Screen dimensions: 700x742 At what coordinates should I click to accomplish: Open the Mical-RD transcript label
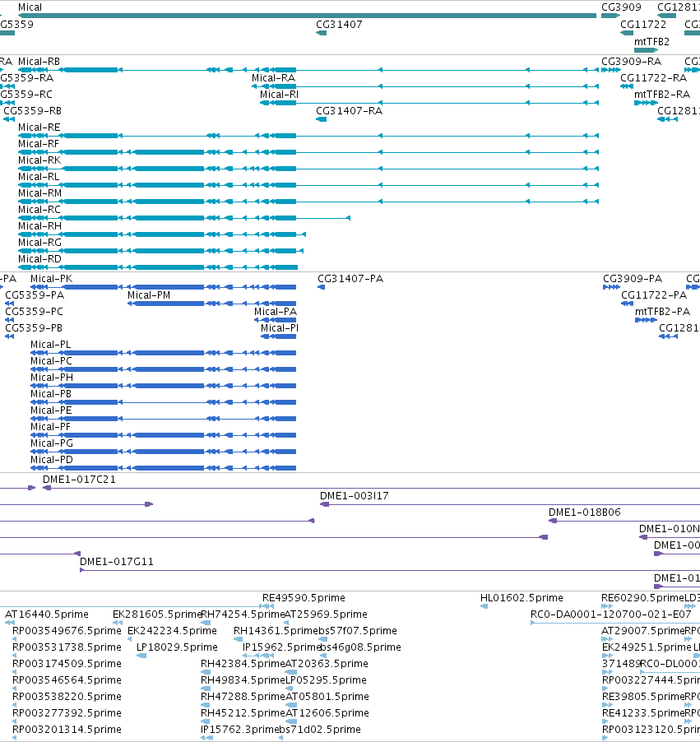coord(39,259)
